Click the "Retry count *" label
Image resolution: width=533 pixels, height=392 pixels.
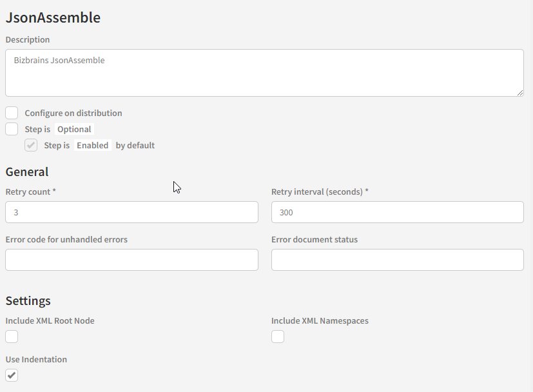28,191
